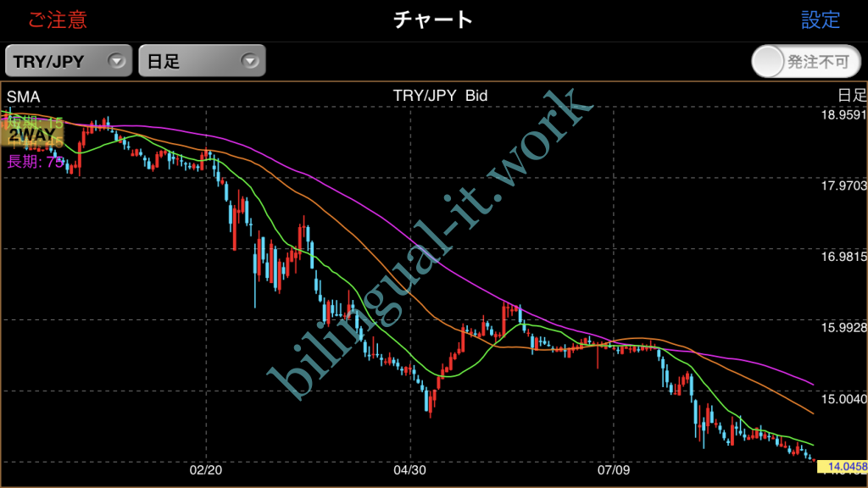Select the 07/09 date marker
This screenshot has width=868, height=488.
pos(612,468)
